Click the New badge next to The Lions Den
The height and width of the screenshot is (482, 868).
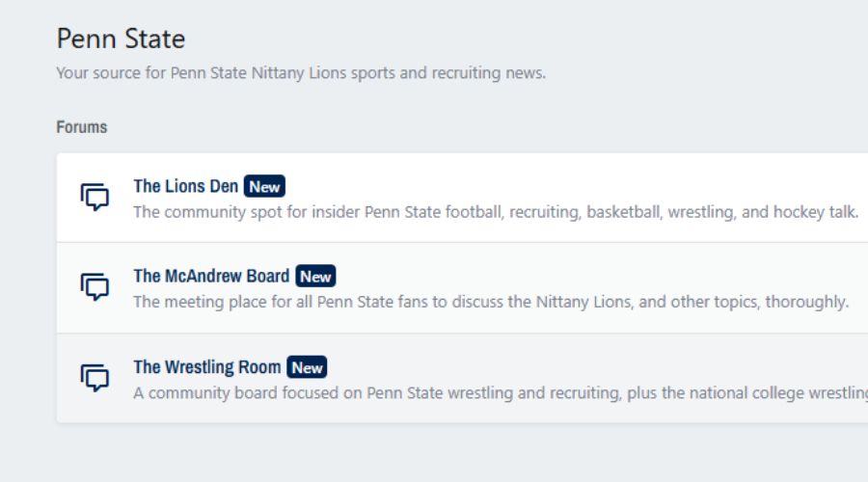pyautogui.click(x=264, y=186)
